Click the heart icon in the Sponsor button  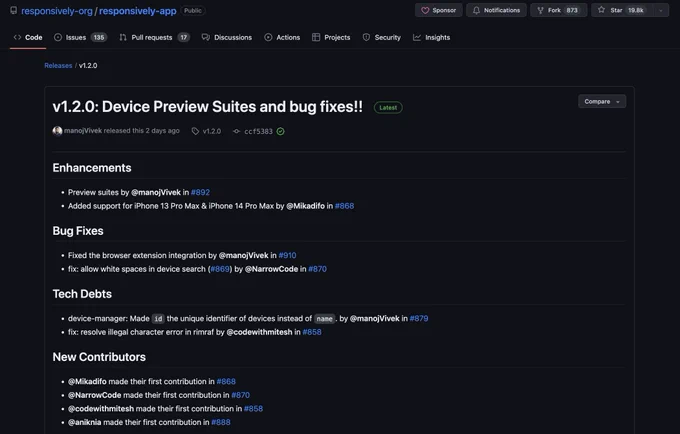point(425,10)
